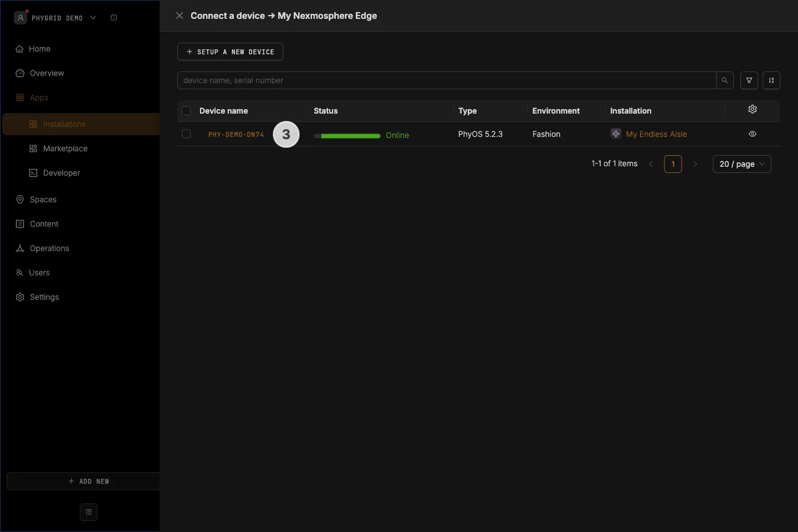
Task: Click the Fashion environment cell
Action: click(546, 134)
